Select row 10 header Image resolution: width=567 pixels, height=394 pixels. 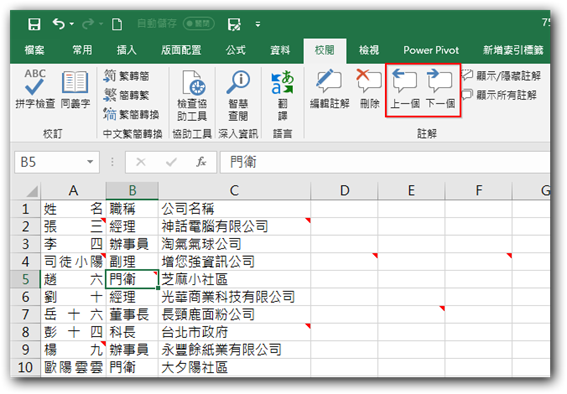click(25, 367)
